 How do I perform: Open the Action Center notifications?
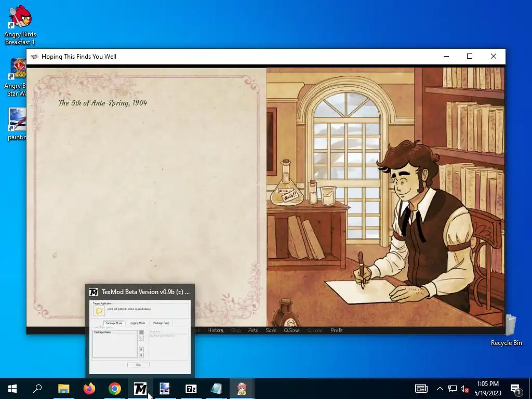click(x=515, y=389)
